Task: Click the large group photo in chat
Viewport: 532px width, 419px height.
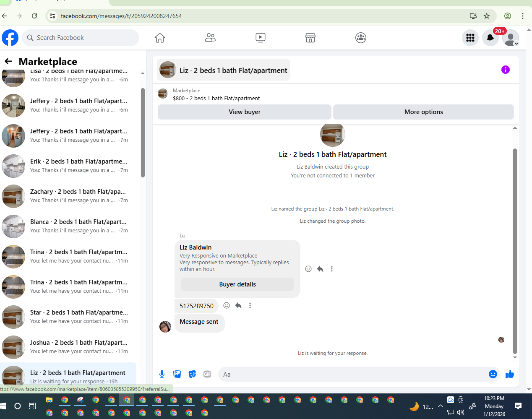Action: point(332,135)
